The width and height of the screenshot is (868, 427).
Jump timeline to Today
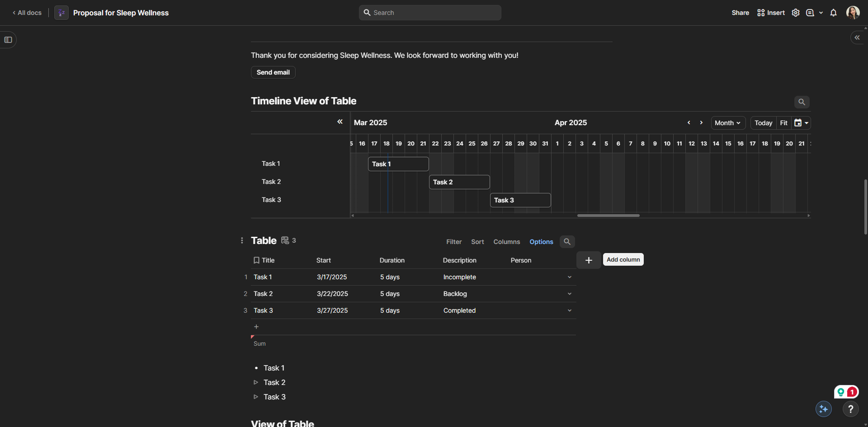[764, 123]
